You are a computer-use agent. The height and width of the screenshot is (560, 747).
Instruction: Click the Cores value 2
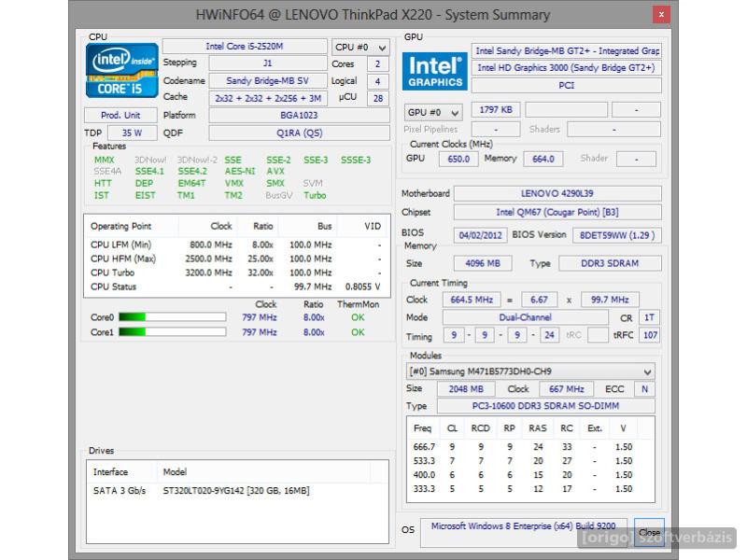pos(378,63)
